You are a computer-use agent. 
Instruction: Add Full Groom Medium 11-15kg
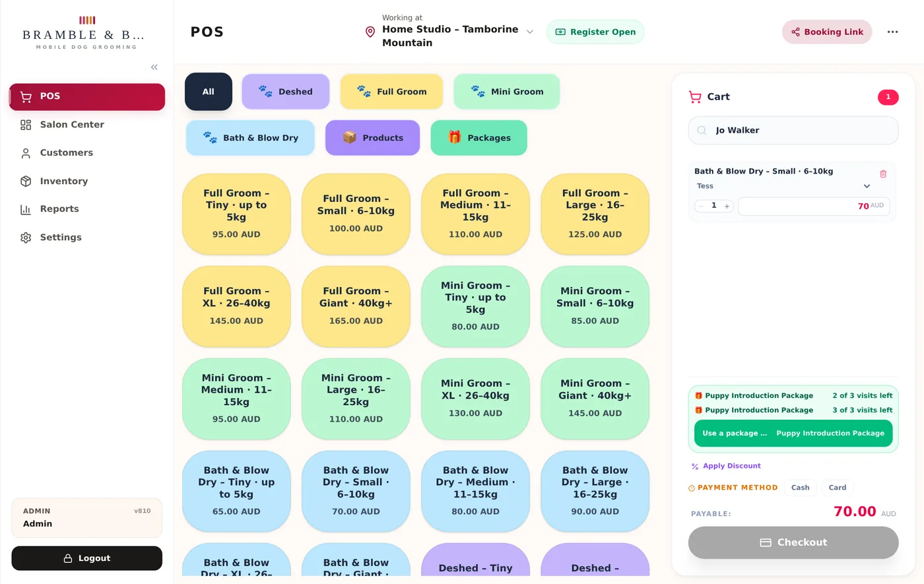(475, 214)
